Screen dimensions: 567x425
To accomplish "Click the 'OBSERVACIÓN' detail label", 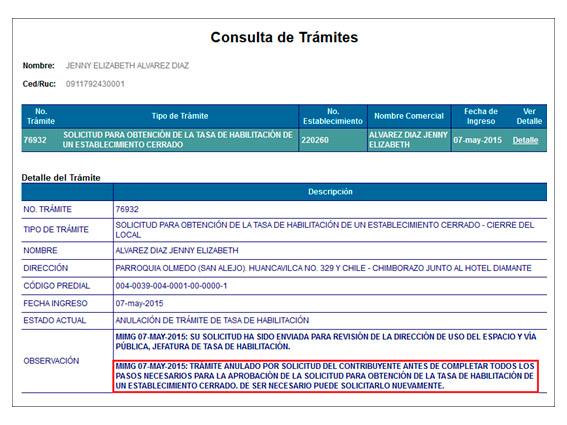I will [x=51, y=361].
